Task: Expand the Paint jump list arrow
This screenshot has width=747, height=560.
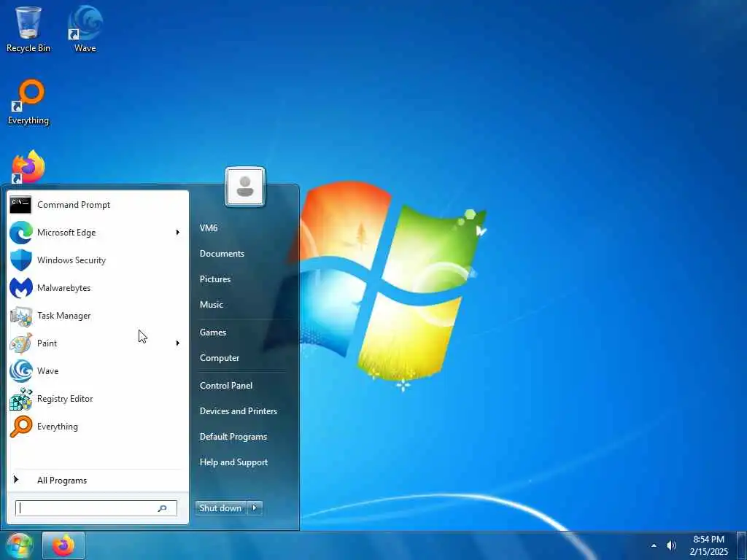Action: click(178, 343)
